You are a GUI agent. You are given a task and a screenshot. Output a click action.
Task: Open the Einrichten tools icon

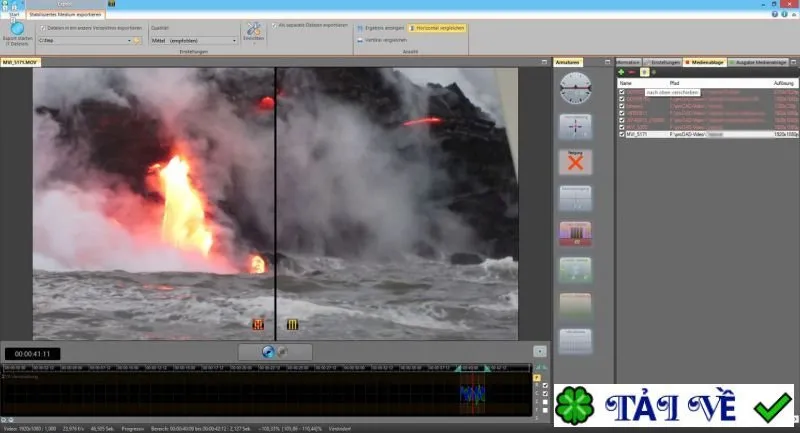pos(254,29)
